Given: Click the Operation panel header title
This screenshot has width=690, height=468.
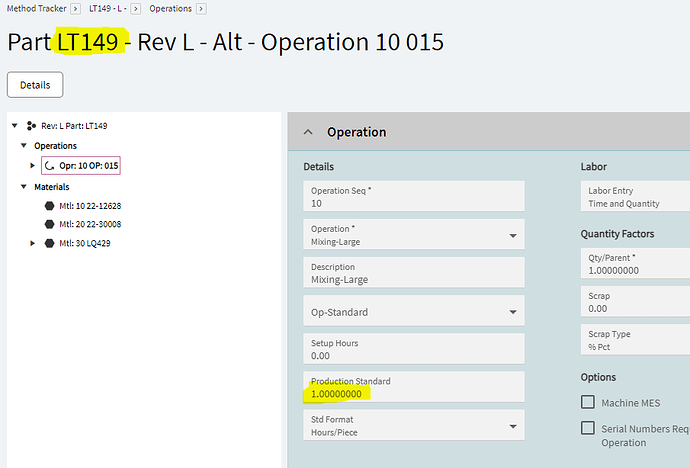Looking at the screenshot, I should pyautogui.click(x=356, y=132).
